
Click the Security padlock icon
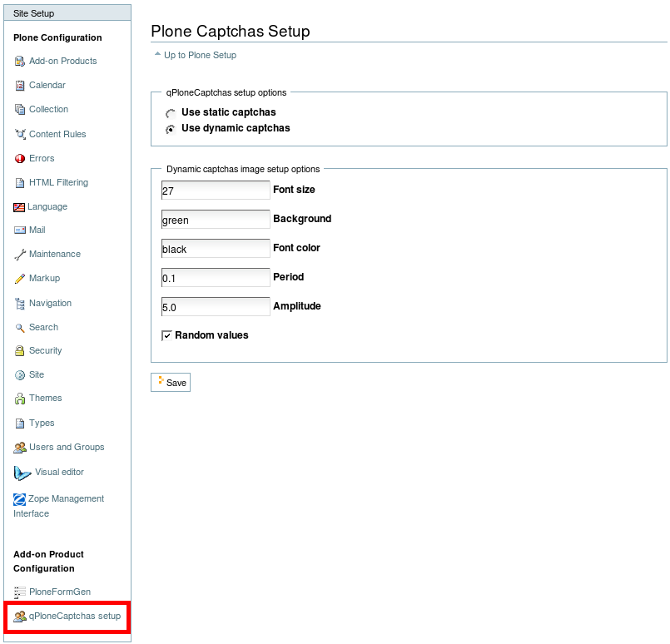[x=20, y=350]
